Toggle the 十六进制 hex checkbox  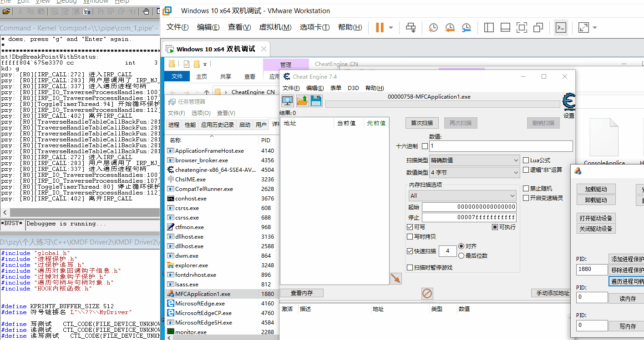[425, 146]
